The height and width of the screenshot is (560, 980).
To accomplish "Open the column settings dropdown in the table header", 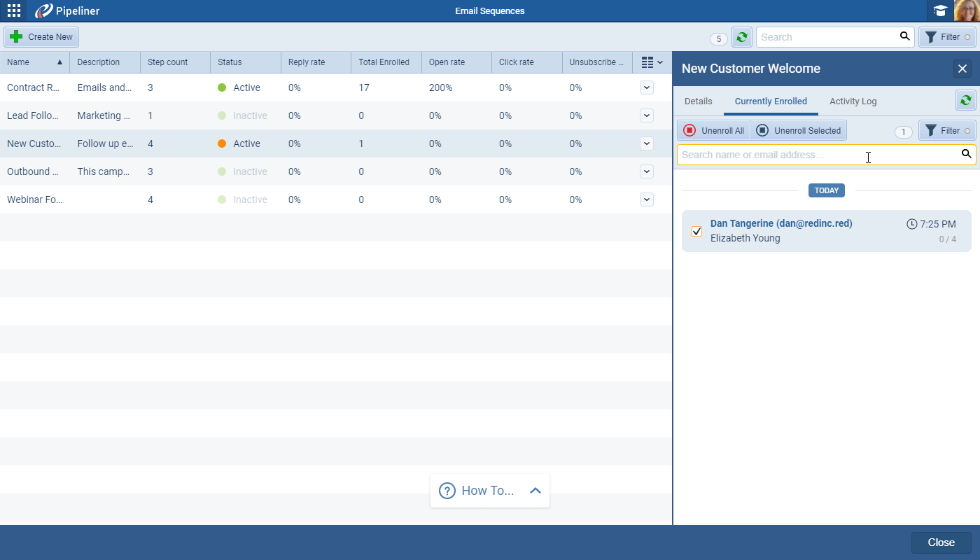I will tap(651, 62).
